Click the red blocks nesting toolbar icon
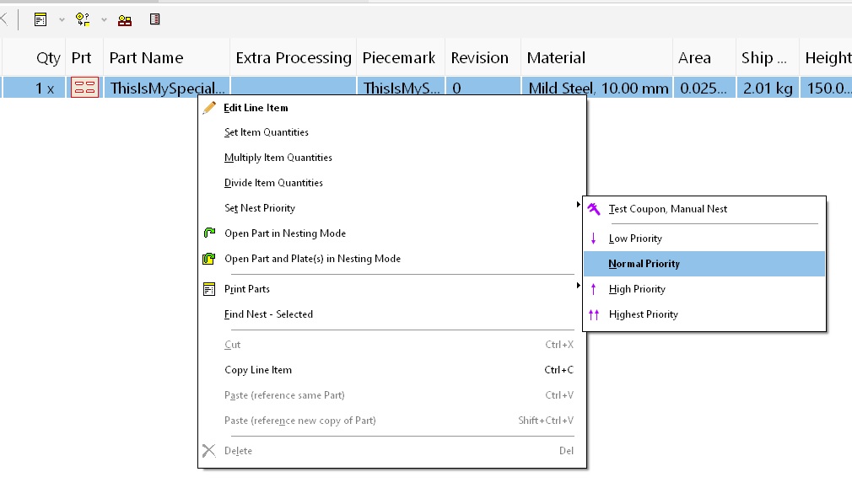 click(x=125, y=20)
